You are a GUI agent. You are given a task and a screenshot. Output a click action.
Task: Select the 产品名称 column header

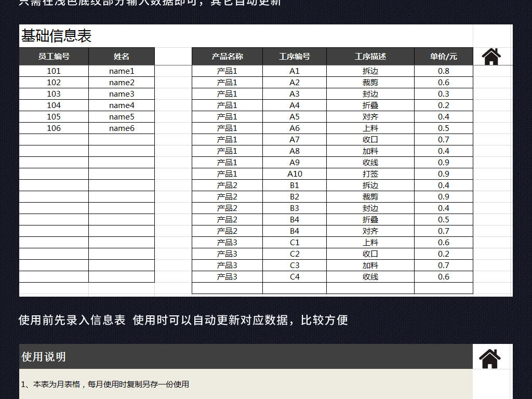click(228, 56)
